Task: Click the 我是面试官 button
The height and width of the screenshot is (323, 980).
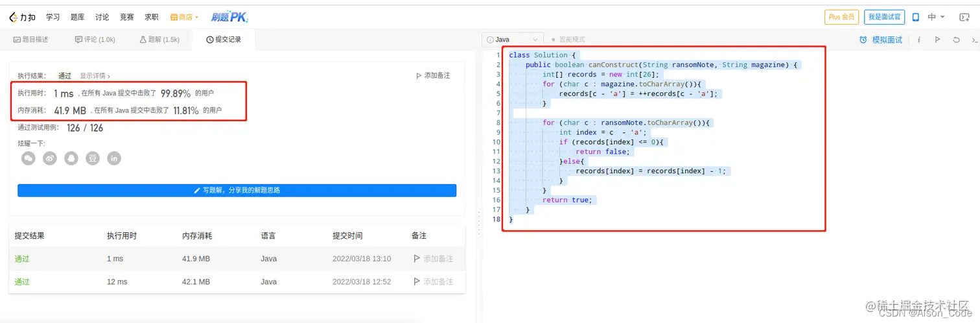Action: pos(884,17)
